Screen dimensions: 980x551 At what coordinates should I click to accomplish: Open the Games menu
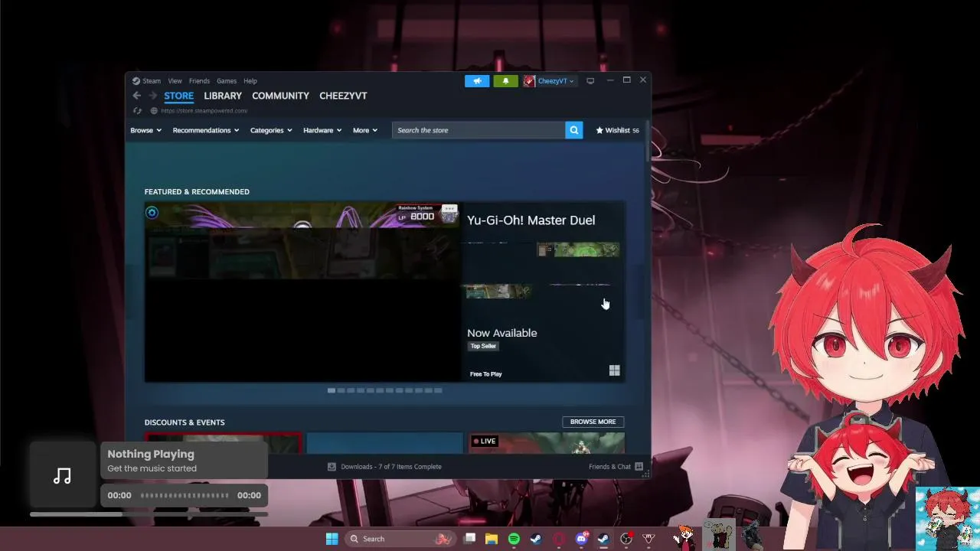(227, 81)
